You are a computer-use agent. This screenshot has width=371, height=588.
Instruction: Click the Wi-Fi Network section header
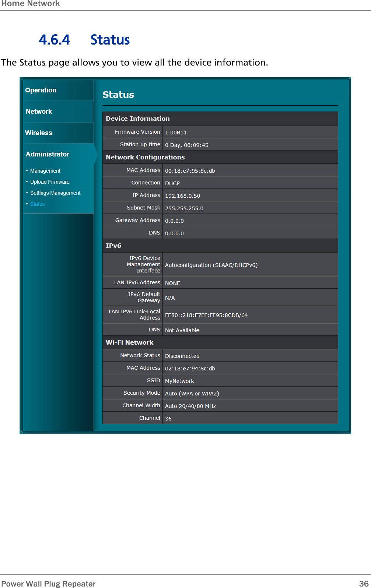220,342
